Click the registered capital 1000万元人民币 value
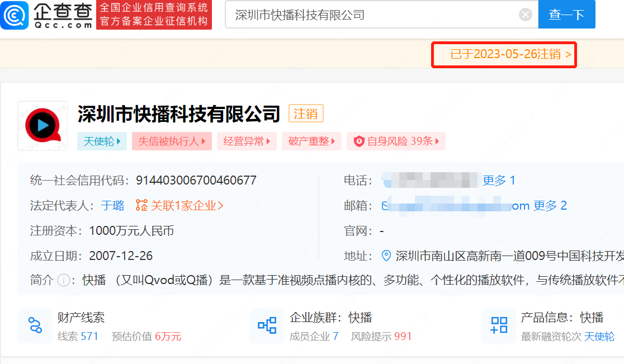This screenshot has height=364, width=624. 132,231
